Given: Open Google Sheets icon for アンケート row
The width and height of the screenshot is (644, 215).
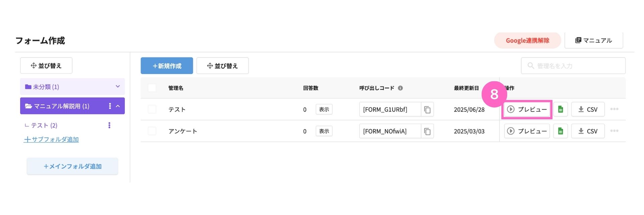Looking at the screenshot, I should 560,131.
